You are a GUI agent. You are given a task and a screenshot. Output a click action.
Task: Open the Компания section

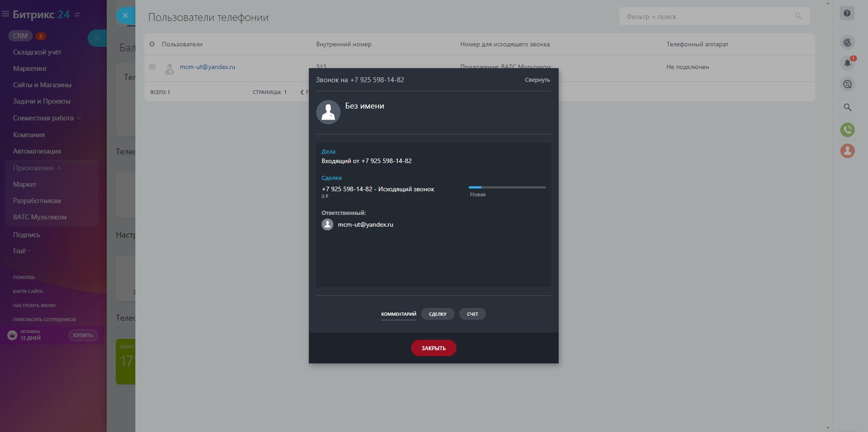tap(29, 135)
